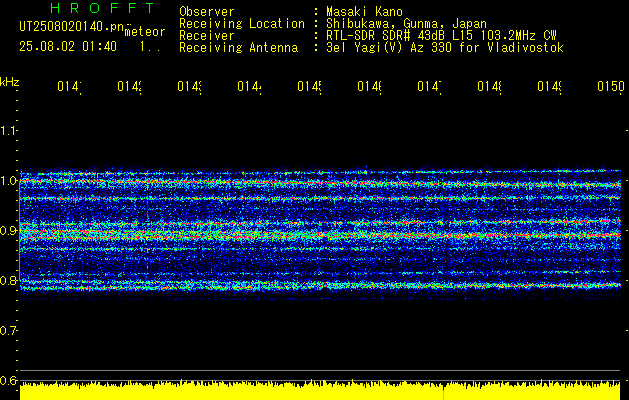Screen dimensions: 629x400
Task: Click the 'Receiving Location' label
Action: coord(242,24)
